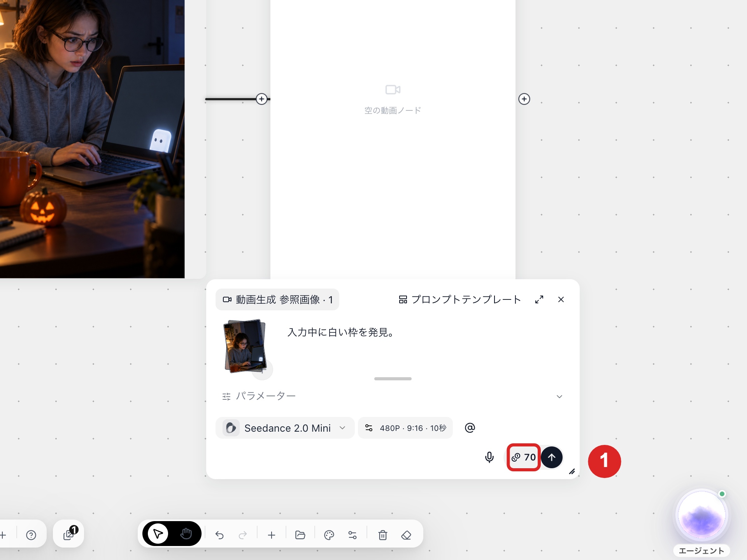Select the Halloween laptop image node
The width and height of the screenshot is (747, 560).
pos(92,139)
